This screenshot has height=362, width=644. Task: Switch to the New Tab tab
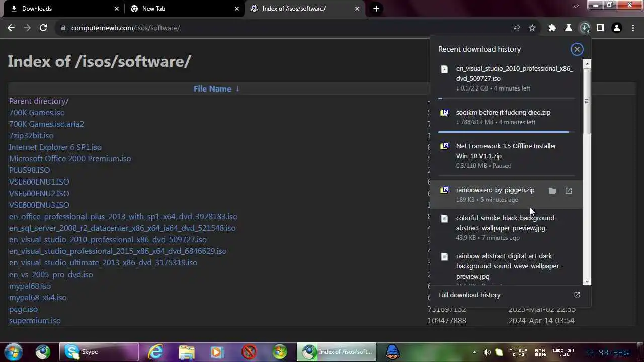tap(185, 9)
